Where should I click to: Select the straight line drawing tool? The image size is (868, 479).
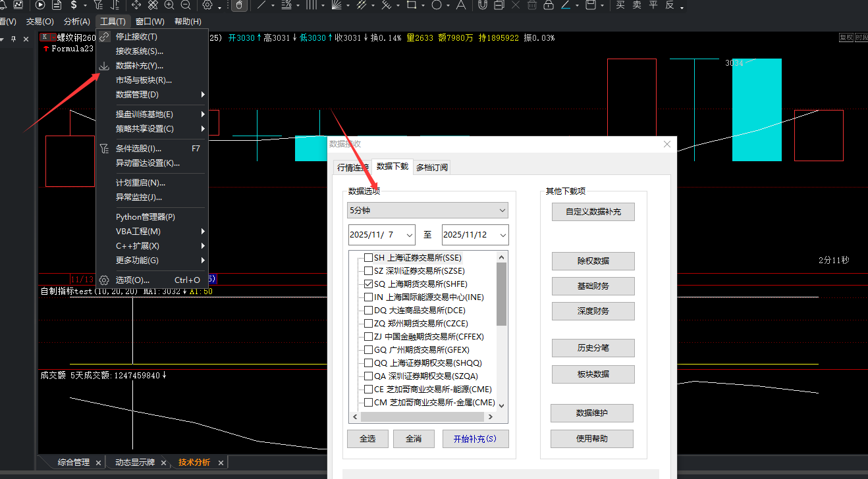pos(261,5)
